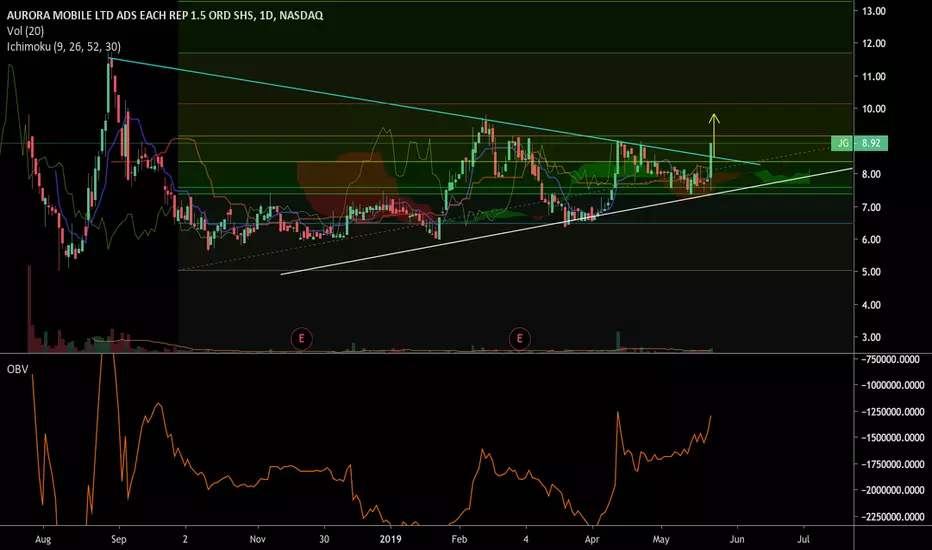Click the 12.00 price axis label
The image size is (932, 550).
pyautogui.click(x=873, y=43)
